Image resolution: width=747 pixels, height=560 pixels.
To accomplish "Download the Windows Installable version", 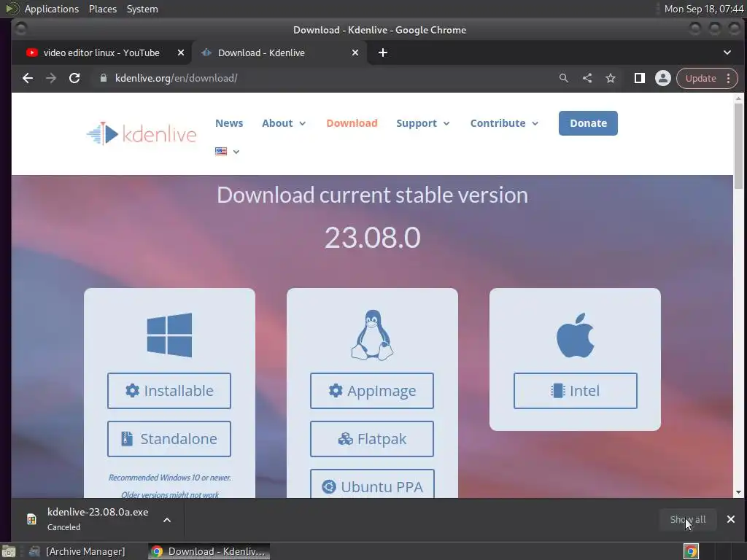I will click(169, 391).
